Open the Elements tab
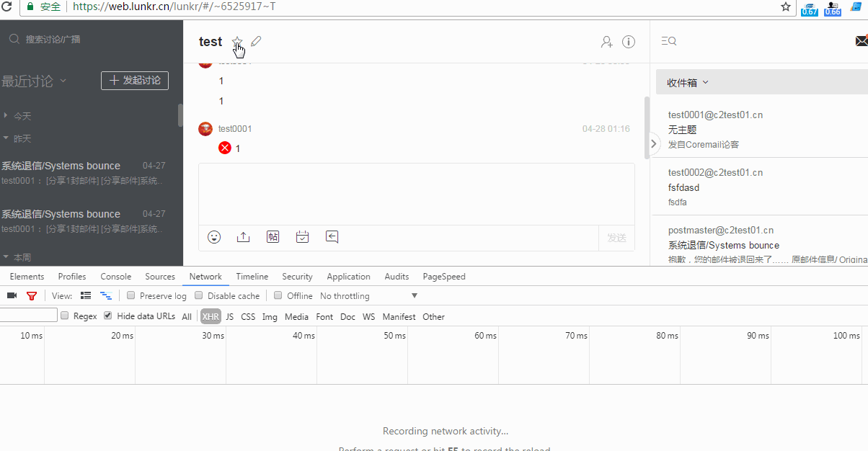The image size is (868, 451). pyautogui.click(x=27, y=277)
